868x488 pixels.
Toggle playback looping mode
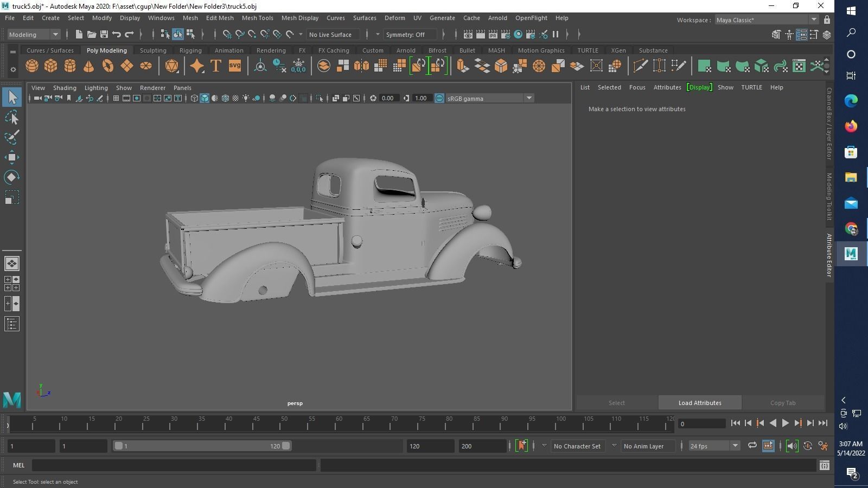coord(752,446)
